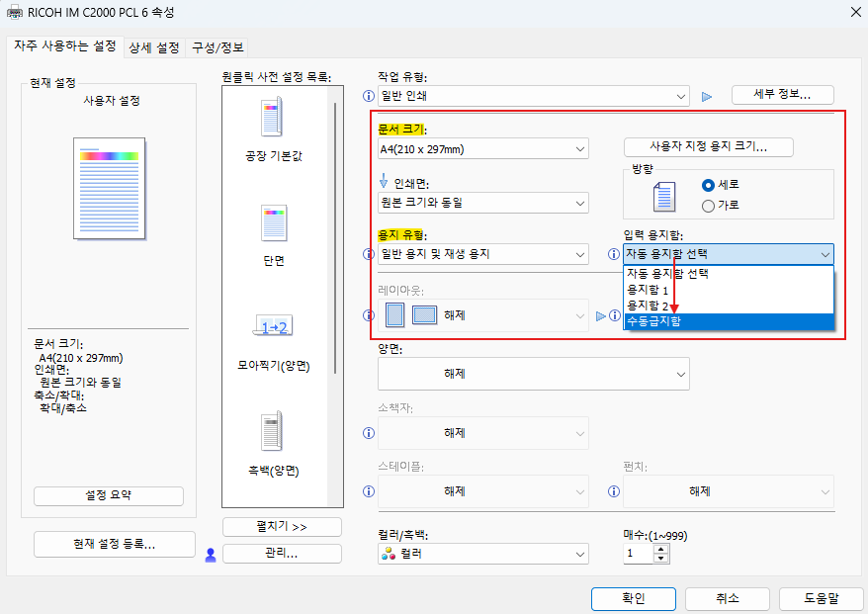Click the page orientation icon in 방향

pos(664,197)
